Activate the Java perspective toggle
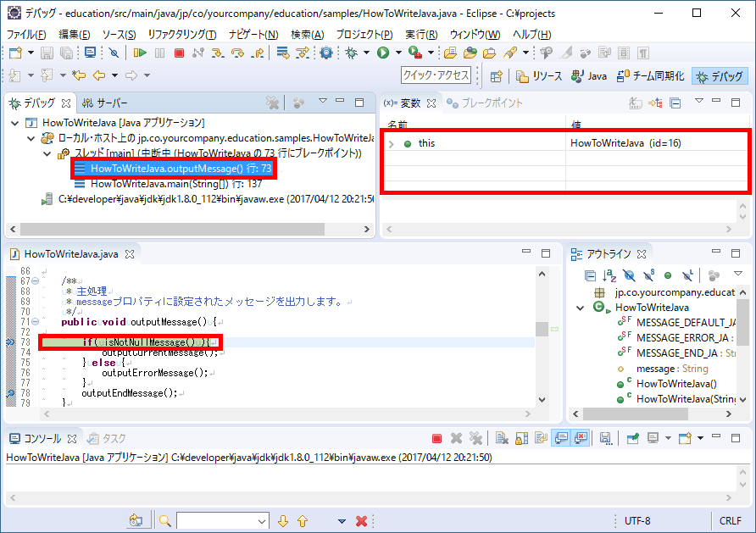The image size is (756, 533). pos(591,75)
